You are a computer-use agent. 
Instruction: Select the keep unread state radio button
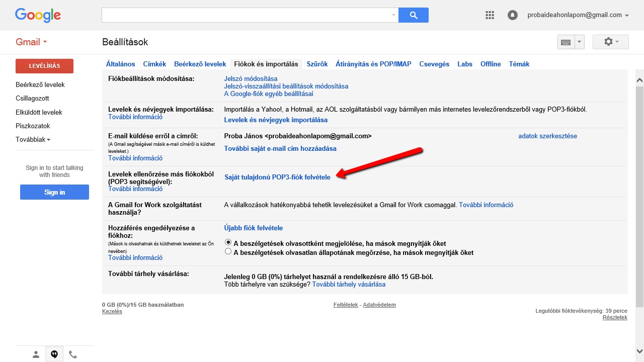[228, 251]
